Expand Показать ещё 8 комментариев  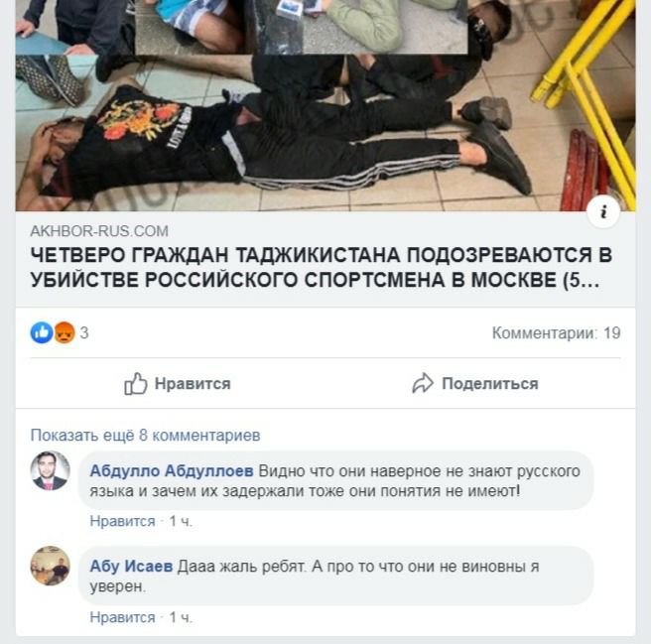[145, 436]
